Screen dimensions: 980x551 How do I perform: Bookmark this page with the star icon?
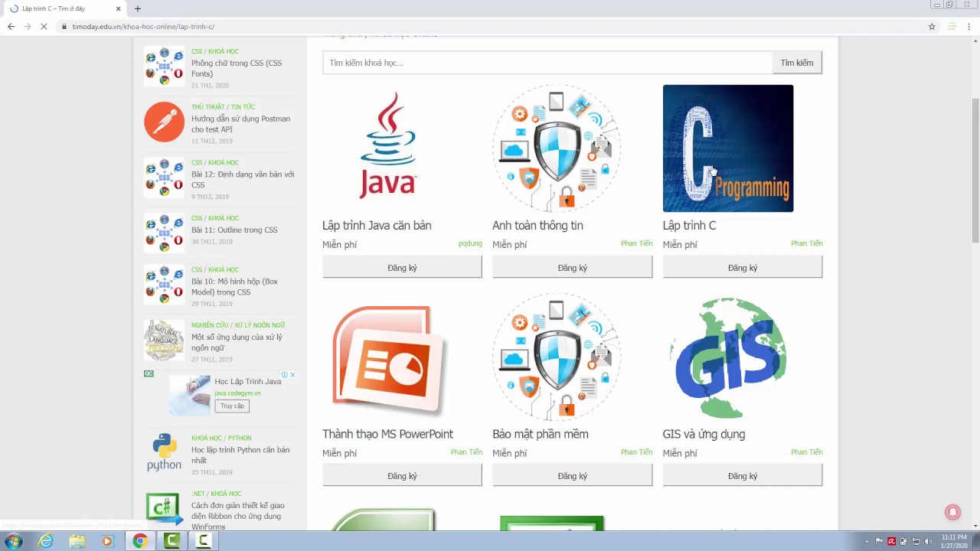(x=932, y=27)
